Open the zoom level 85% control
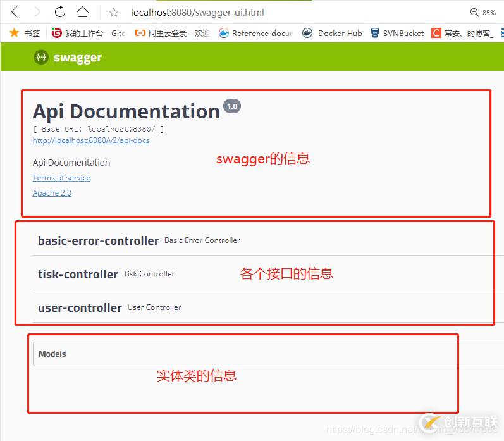504x441 pixels. pyautogui.click(x=482, y=13)
